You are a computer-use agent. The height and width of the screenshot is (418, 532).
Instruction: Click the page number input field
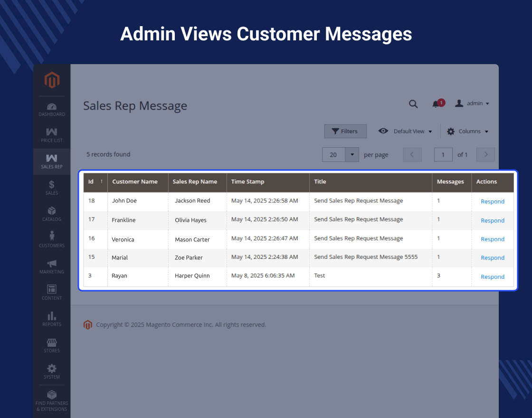(x=443, y=155)
